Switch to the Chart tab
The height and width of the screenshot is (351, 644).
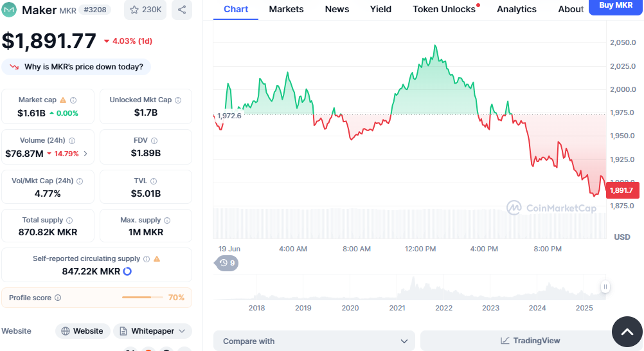tap(236, 9)
